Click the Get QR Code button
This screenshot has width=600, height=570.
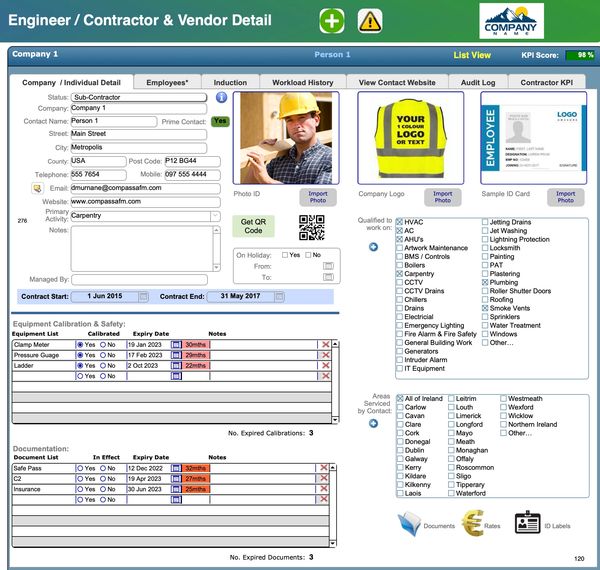253,226
